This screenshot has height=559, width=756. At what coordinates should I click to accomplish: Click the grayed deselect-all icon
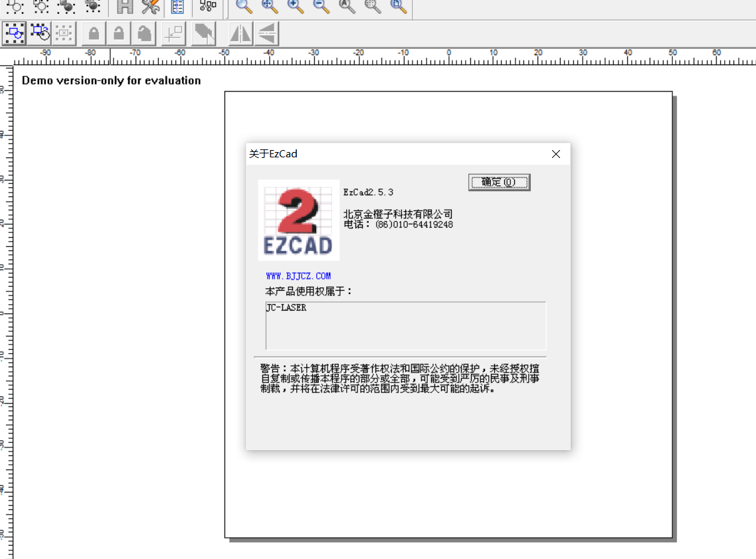[x=64, y=34]
